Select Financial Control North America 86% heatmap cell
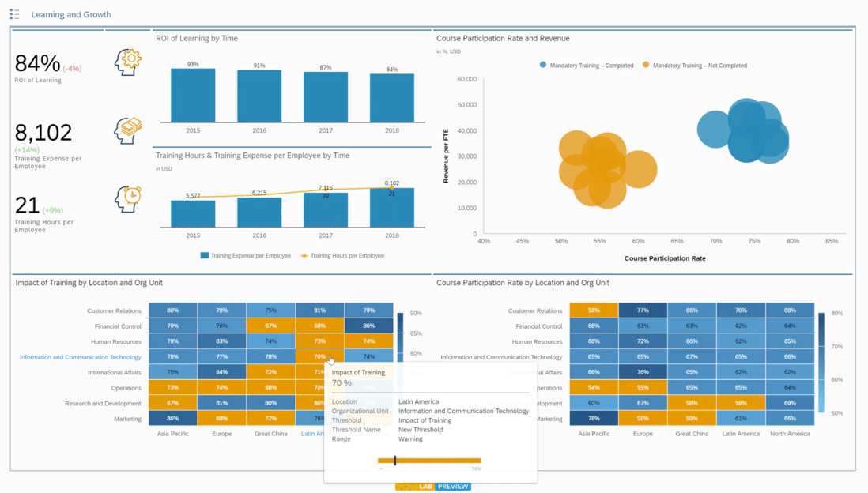Viewport: 868px width, 493px height. 368,326
